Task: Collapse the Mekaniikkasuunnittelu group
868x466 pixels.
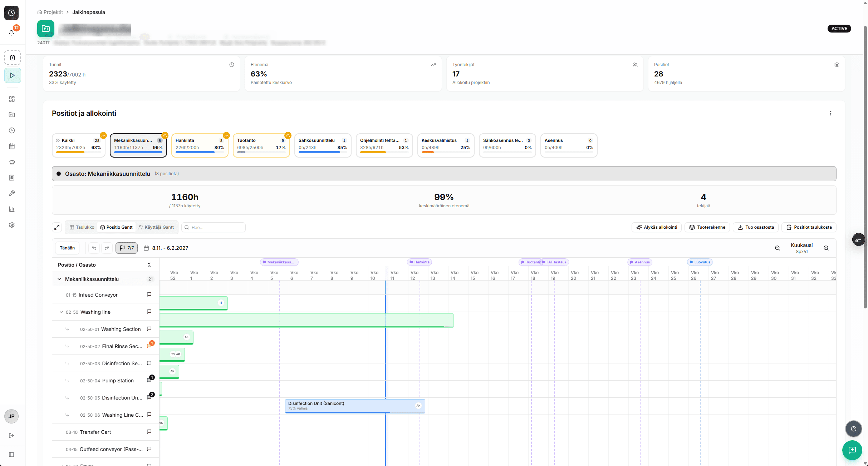Action: coord(59,279)
